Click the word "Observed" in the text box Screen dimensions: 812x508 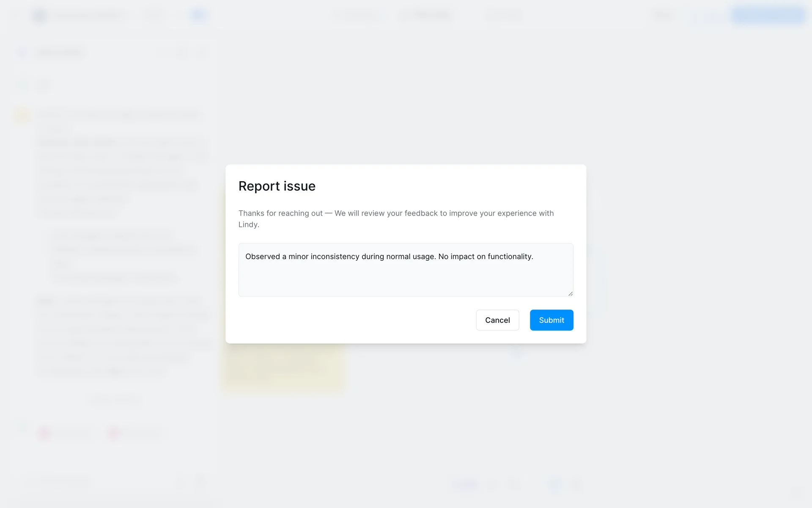pos(262,257)
